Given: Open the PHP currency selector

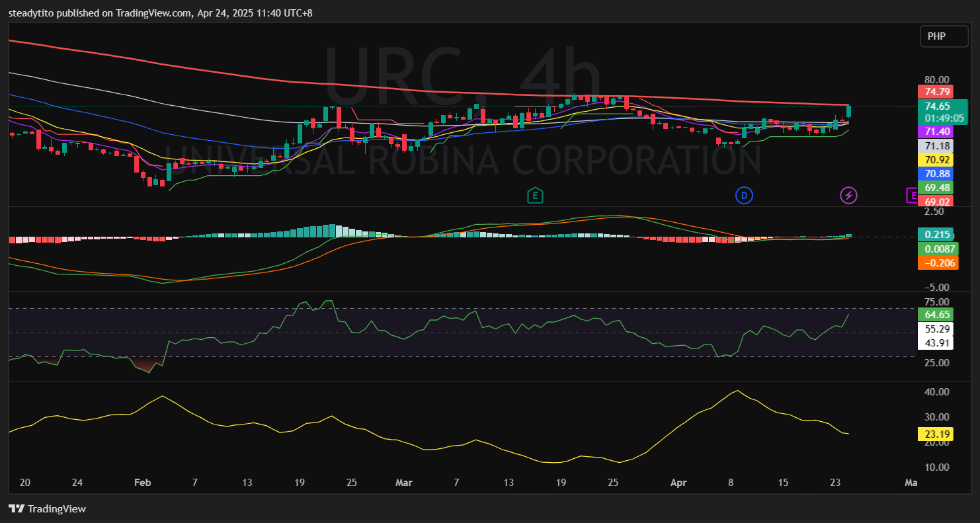Looking at the screenshot, I should click(944, 36).
